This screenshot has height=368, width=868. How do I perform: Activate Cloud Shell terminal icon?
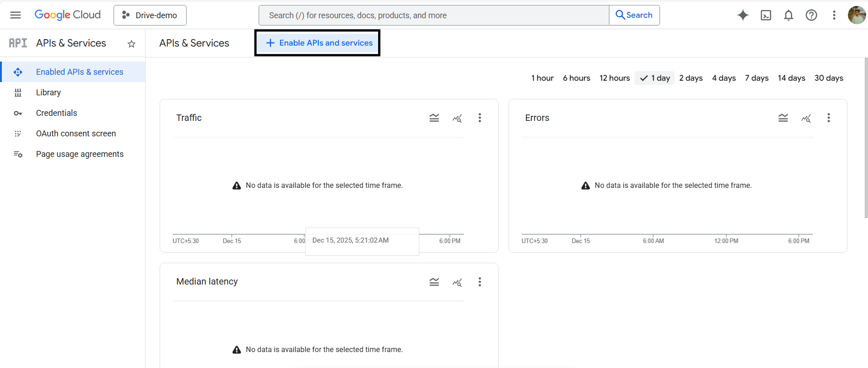pos(766,15)
